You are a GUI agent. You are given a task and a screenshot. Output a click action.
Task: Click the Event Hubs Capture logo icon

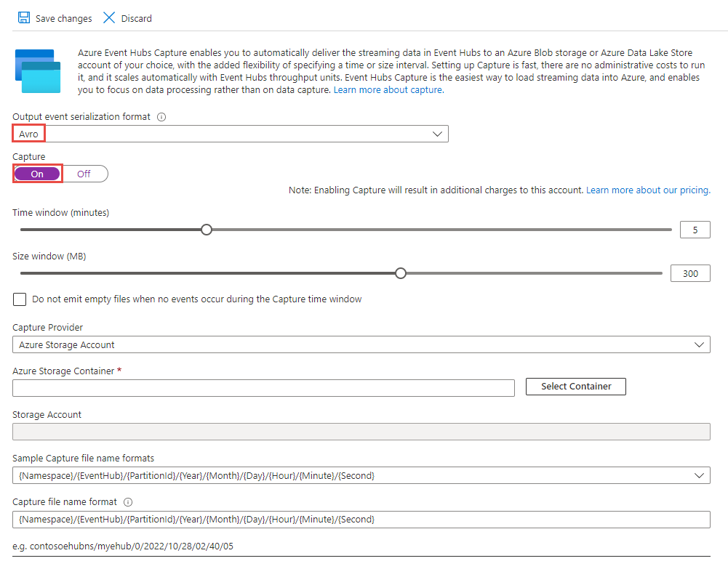[x=38, y=70]
